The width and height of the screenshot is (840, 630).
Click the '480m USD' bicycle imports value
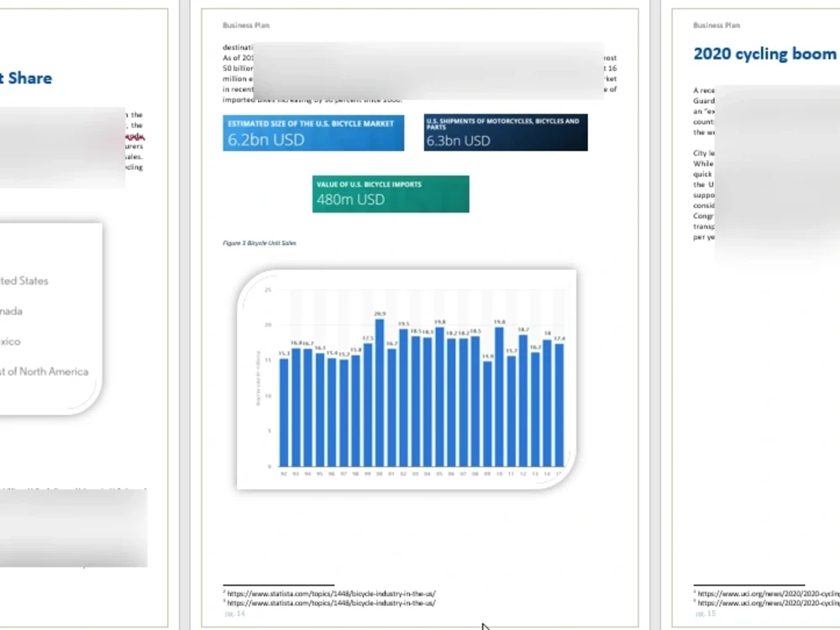[x=350, y=199]
